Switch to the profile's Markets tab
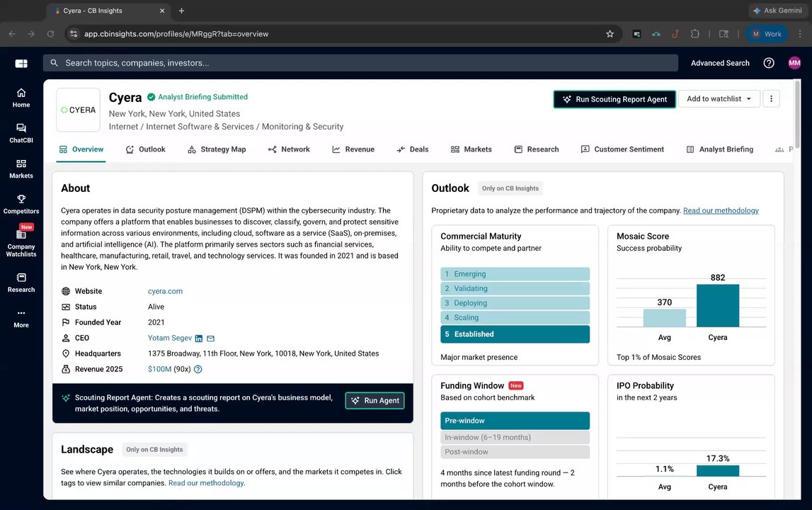Image resolution: width=812 pixels, height=510 pixels. click(471, 149)
